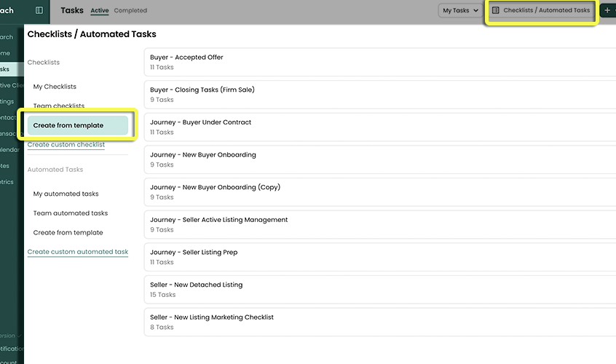Collapse the sidebar with the panel icon
616x364 pixels.
click(x=39, y=11)
